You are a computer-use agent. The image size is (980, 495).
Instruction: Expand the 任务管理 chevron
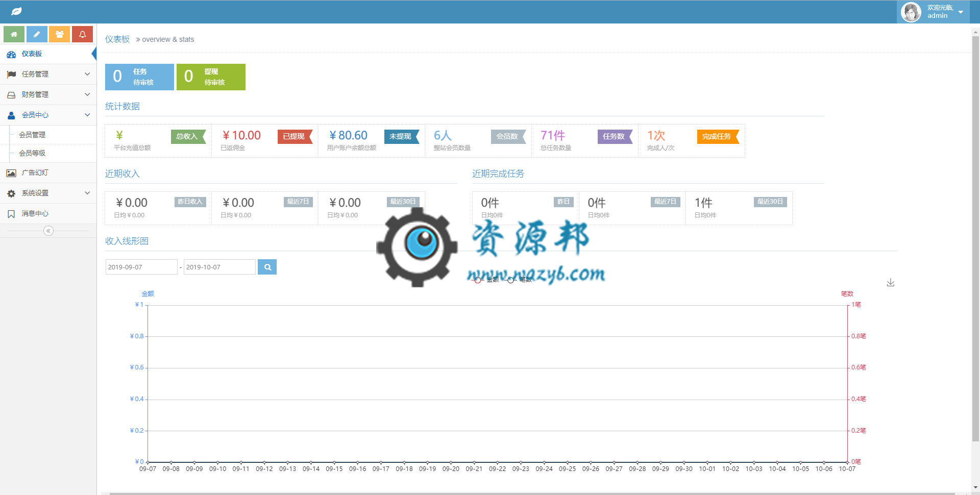[87, 74]
